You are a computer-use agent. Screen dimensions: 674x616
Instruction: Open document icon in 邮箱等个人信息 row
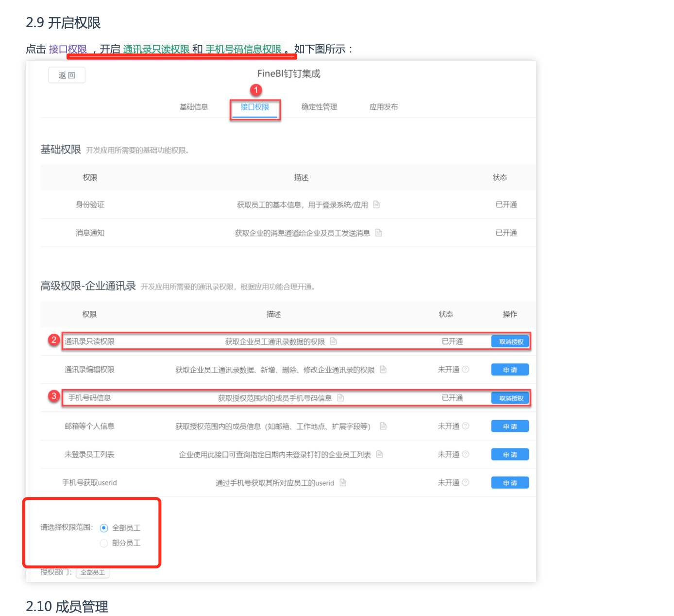383,426
